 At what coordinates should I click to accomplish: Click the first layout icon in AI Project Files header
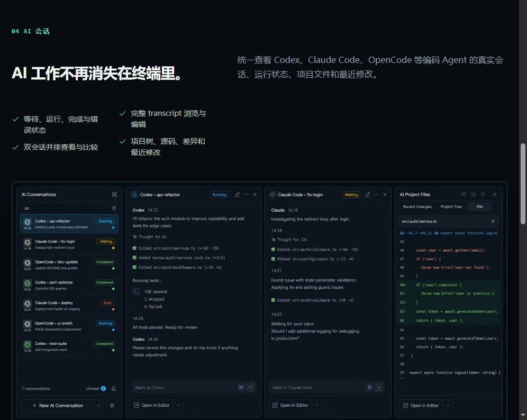pyautogui.click(x=464, y=194)
